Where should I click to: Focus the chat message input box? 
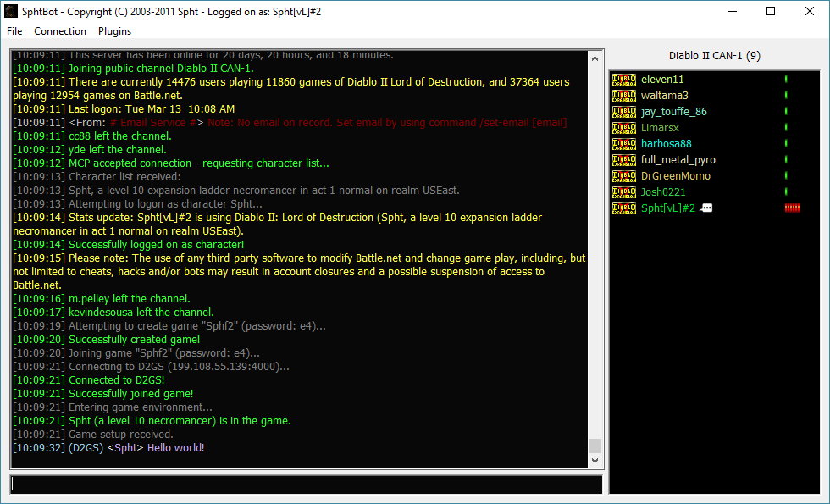pos(306,485)
